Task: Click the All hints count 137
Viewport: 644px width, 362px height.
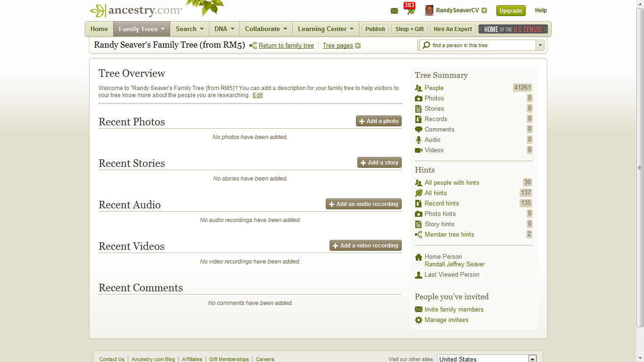Action: point(526,193)
